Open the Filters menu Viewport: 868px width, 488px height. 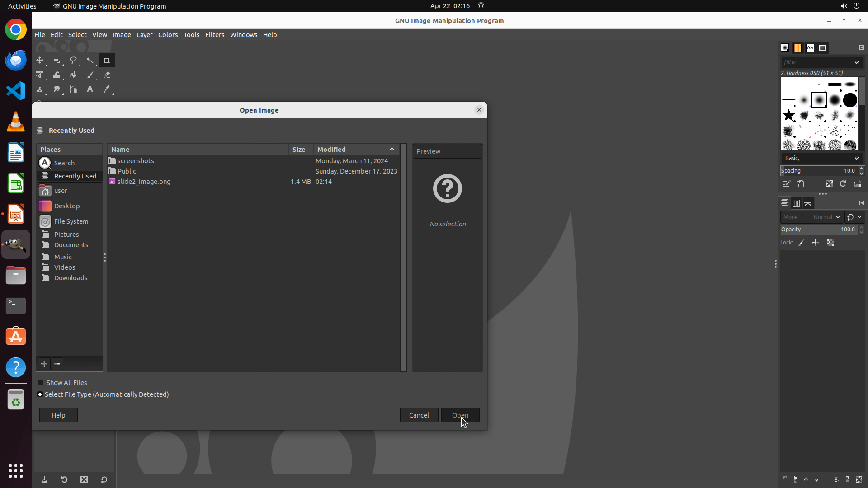[x=214, y=35]
